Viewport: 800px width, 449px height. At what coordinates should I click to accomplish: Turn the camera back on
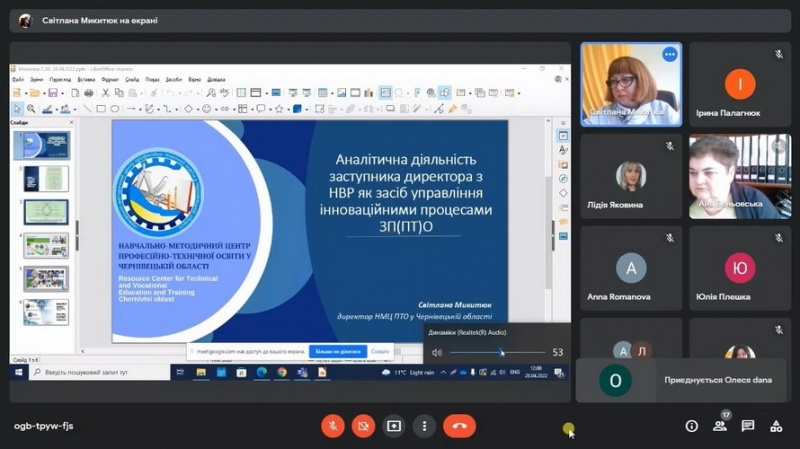363,425
